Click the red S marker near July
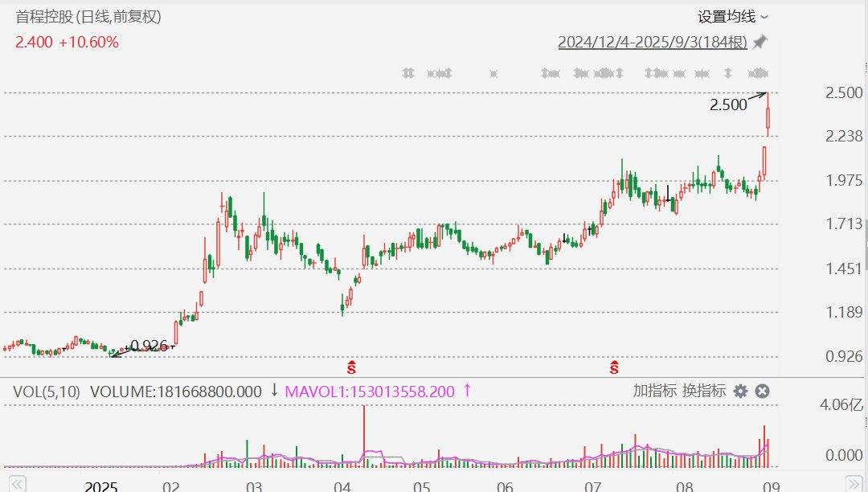Screen dimensions: 868x492 point(614,367)
